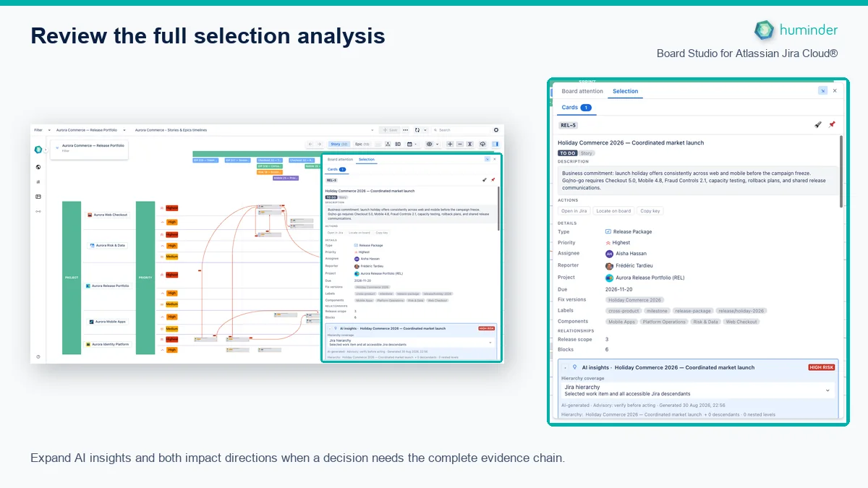Toggle the Epic (13) filter
868x488 pixels.
pyautogui.click(x=362, y=144)
